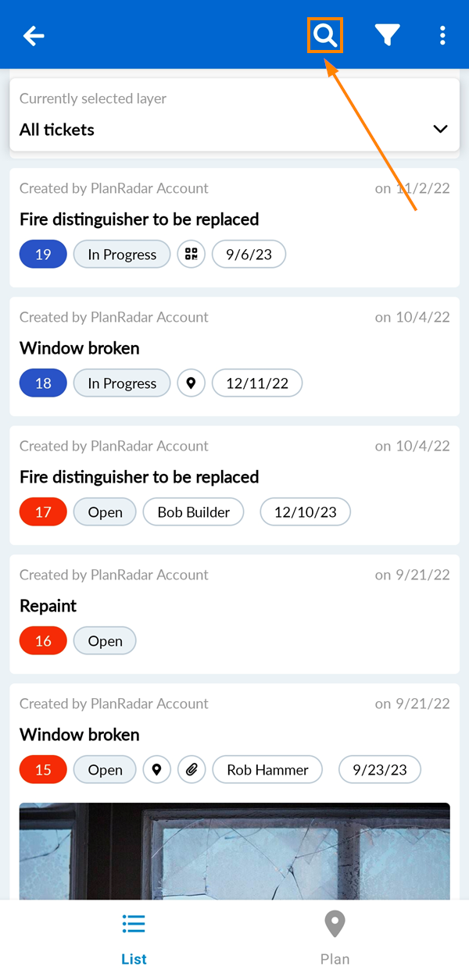
Task: Click the Rob Hammer assignee chip
Action: tap(267, 770)
